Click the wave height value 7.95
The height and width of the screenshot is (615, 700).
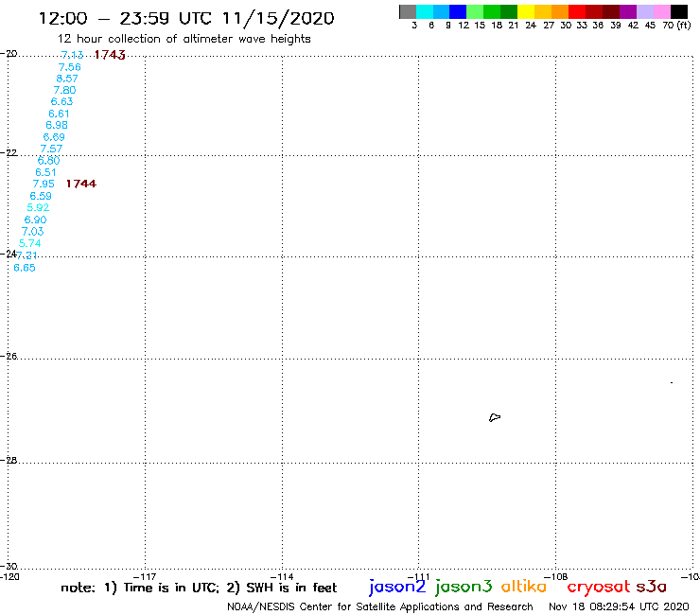click(x=44, y=184)
